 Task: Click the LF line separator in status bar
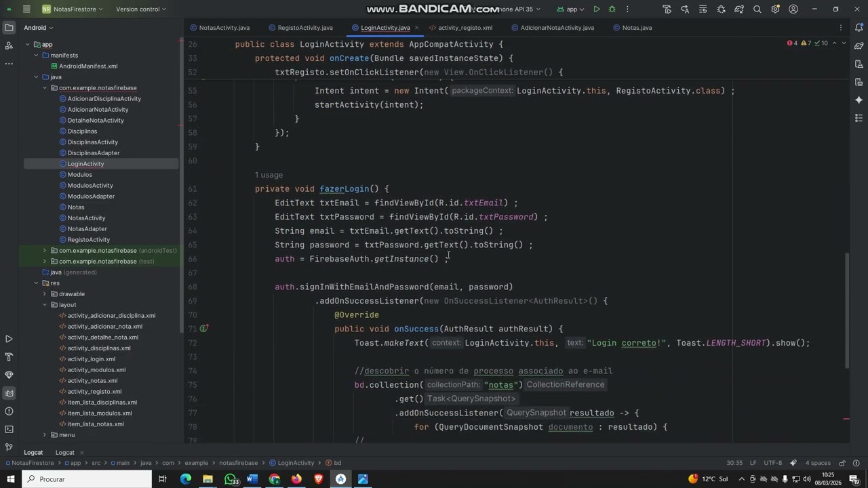point(753,463)
